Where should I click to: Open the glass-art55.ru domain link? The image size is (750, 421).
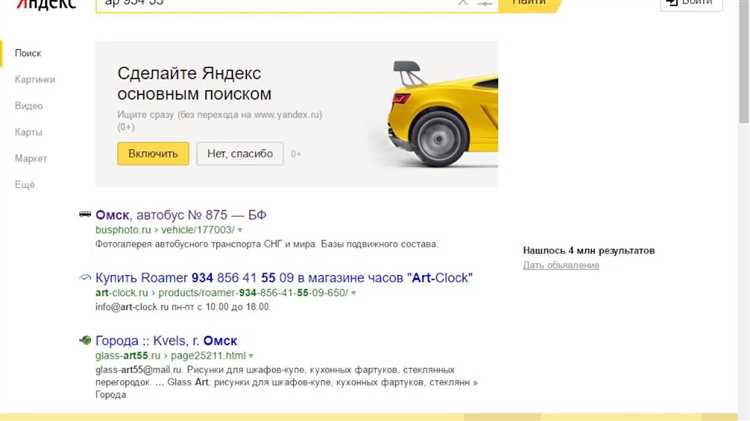pyautogui.click(x=128, y=355)
